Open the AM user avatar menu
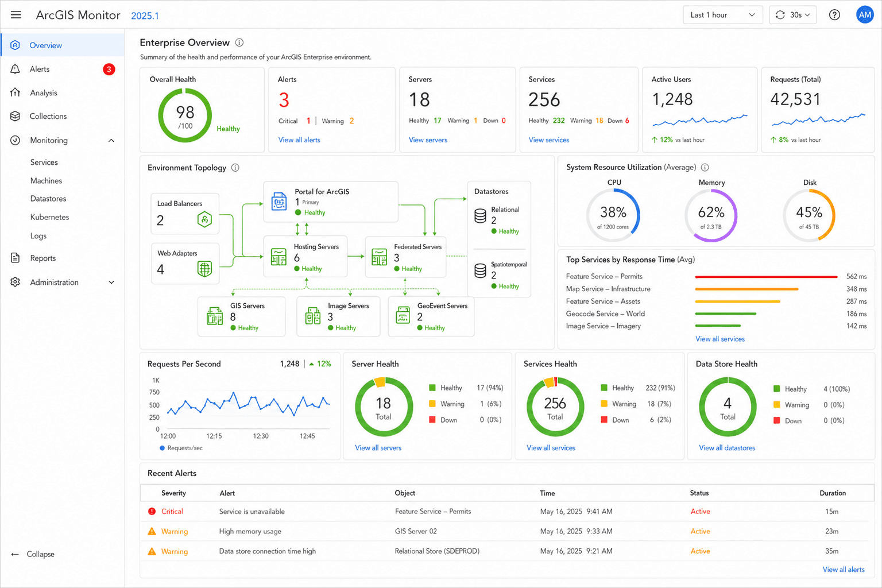This screenshot has width=882, height=588. tap(865, 15)
